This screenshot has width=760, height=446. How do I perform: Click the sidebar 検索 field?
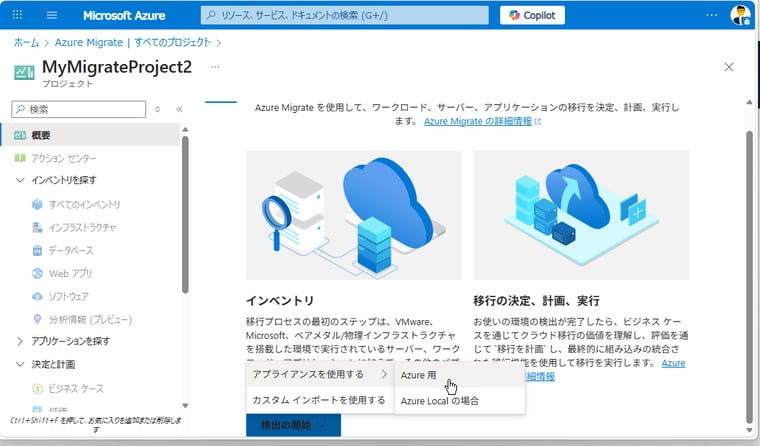tap(79, 109)
